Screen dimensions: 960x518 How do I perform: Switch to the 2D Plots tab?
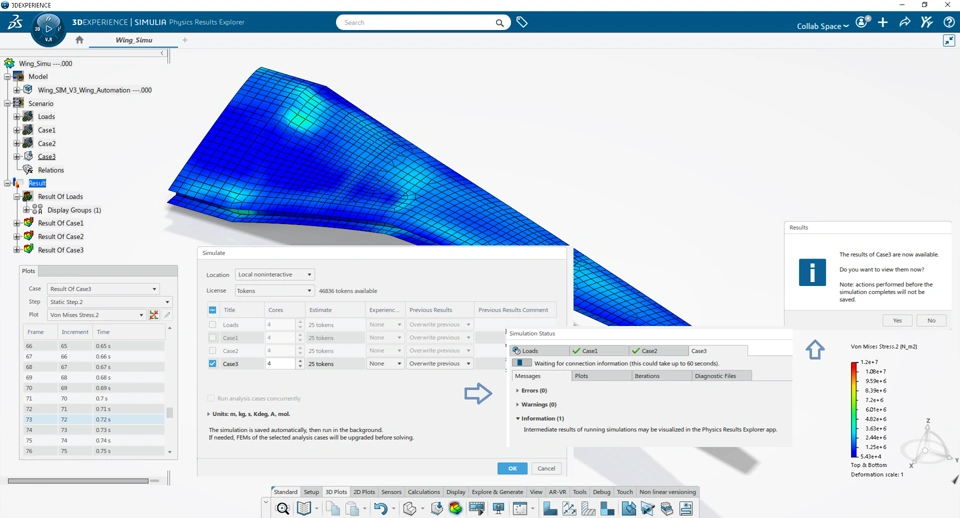point(364,492)
